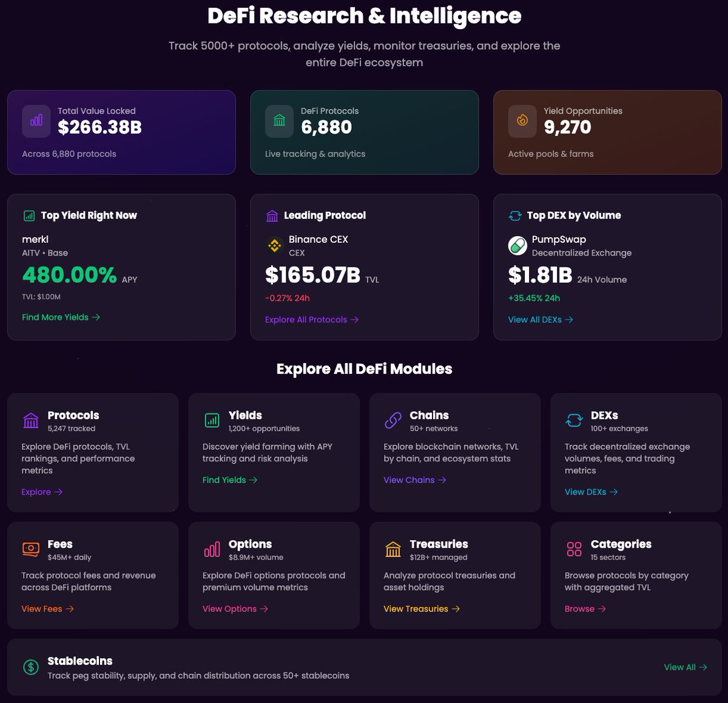The height and width of the screenshot is (703, 728).
Task: Click the Chains module link icon
Action: point(393,420)
